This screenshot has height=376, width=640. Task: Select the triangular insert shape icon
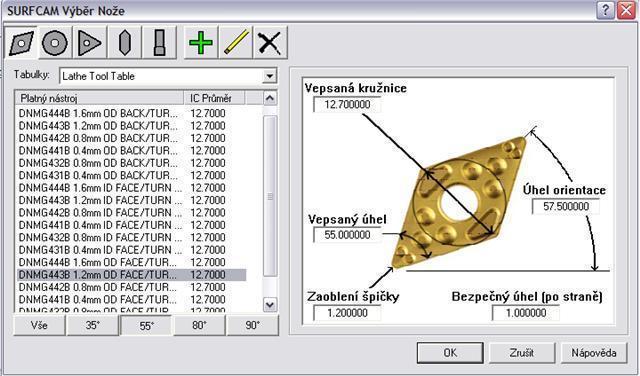pyautogui.click(x=90, y=43)
